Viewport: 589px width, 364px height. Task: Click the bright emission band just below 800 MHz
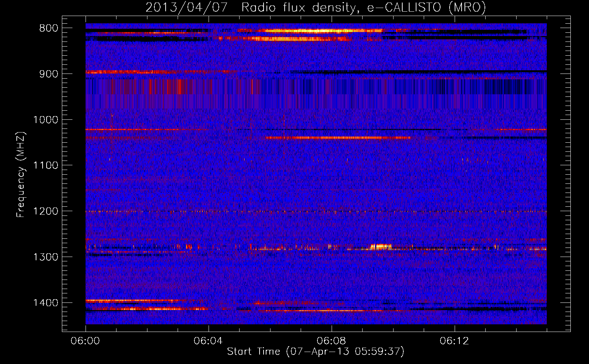pyautogui.click(x=309, y=31)
